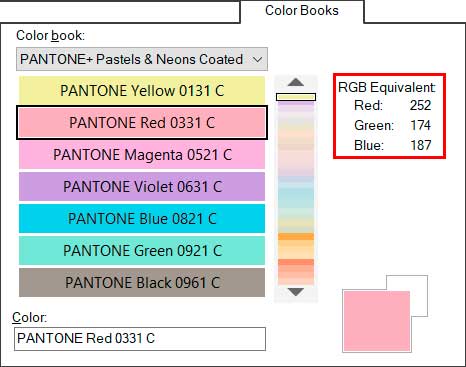The image size is (466, 367).
Task: Choose PANTONE Green 0921 C swatch
Action: tap(142, 250)
